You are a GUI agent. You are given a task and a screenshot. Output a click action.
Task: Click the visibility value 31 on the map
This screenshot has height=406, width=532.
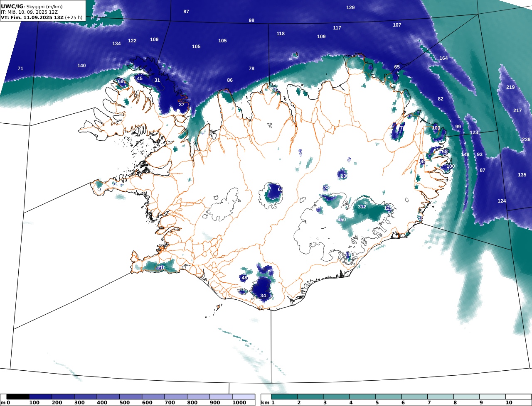point(157,80)
